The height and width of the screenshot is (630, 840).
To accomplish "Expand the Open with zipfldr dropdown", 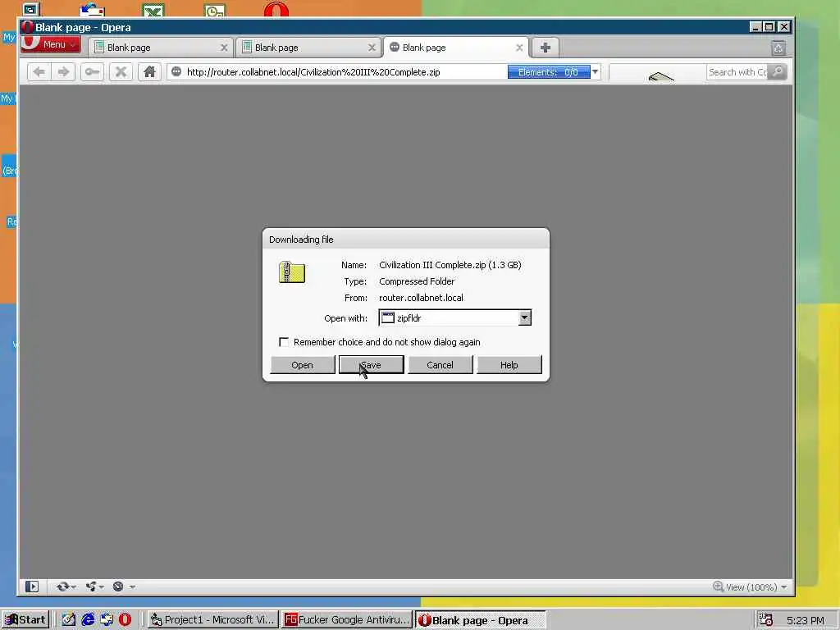I will coord(524,317).
